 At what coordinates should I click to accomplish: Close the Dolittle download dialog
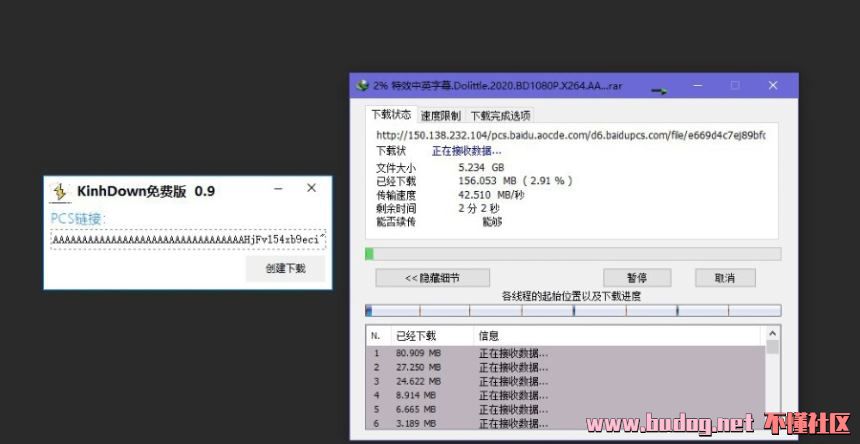[x=774, y=86]
